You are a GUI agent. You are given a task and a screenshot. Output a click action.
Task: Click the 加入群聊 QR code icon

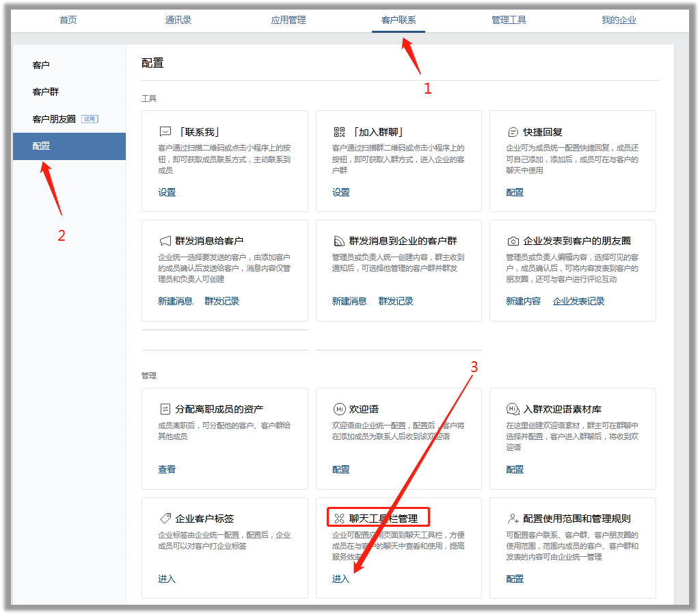[x=339, y=132]
